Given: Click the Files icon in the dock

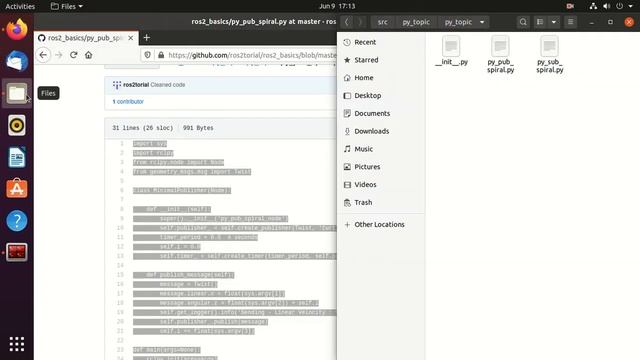Looking at the screenshot, I should [x=17, y=93].
